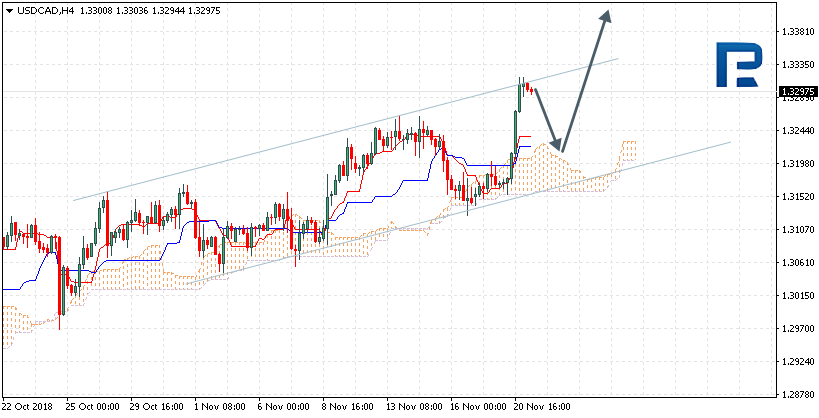This screenshot has height=418, width=819.
Task: Click the long red candle near 25 Oct
Action: 59,275
